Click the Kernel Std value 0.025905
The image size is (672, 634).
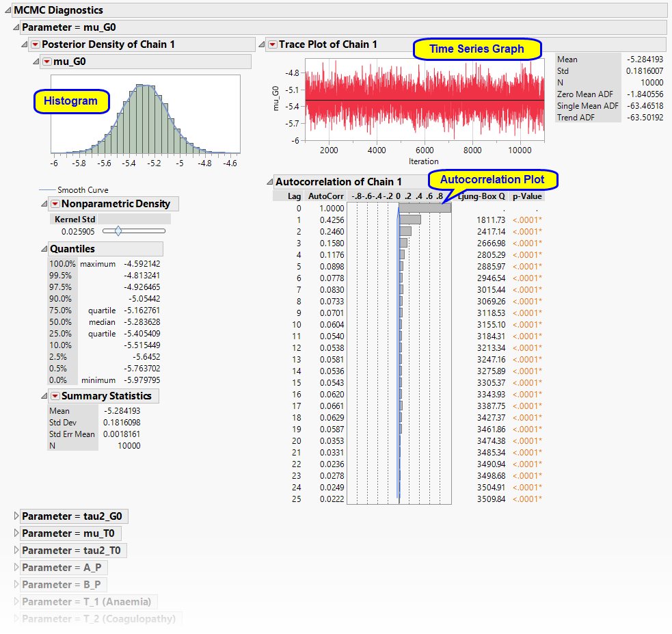(76, 232)
